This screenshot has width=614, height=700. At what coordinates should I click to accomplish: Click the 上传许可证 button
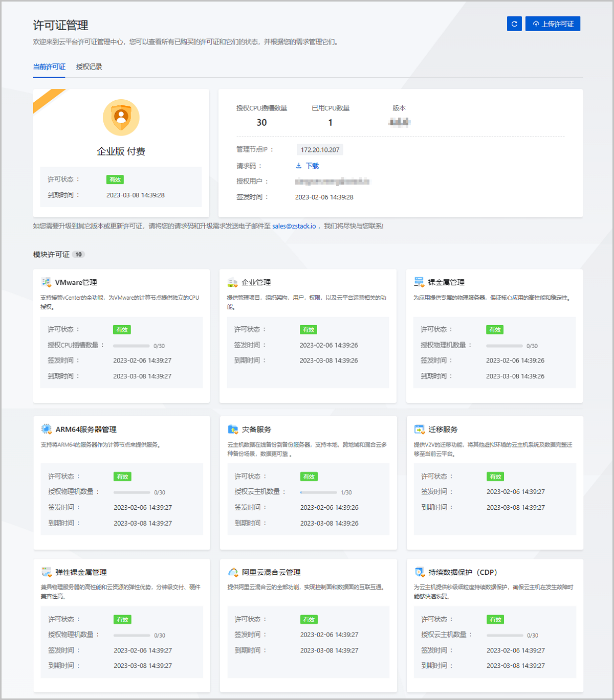tap(553, 24)
